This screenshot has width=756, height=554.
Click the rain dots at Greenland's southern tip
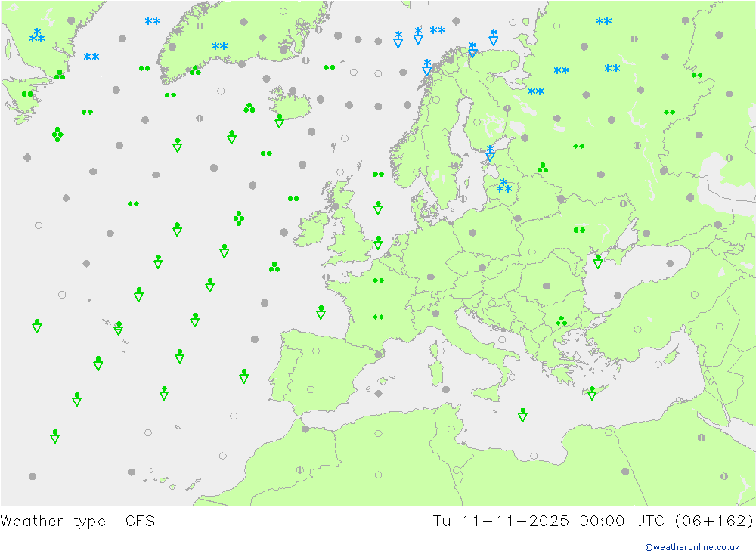[169, 95]
